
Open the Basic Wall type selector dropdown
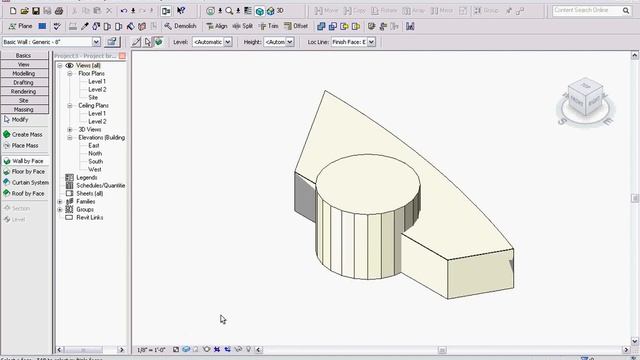coord(96,42)
